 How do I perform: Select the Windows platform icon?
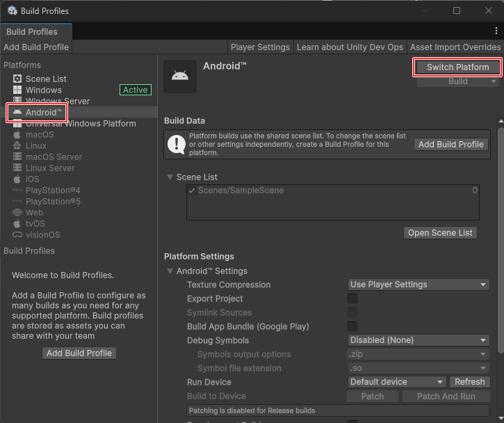pyautogui.click(x=18, y=90)
